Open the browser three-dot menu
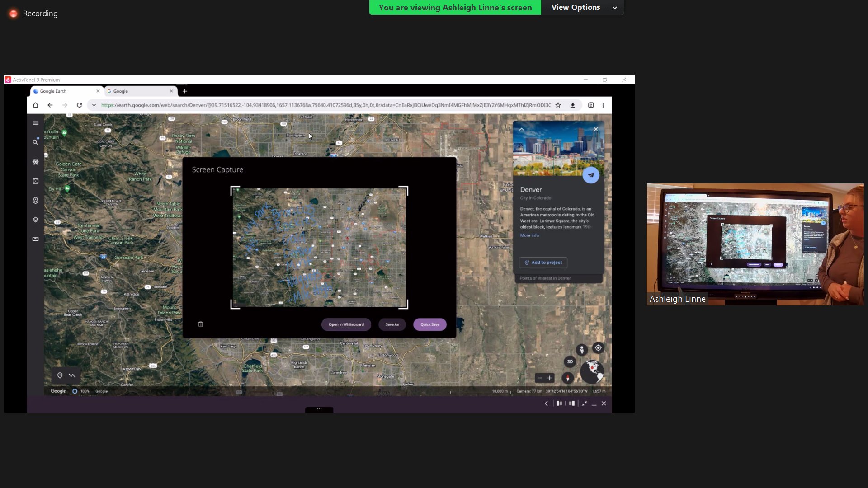Image resolution: width=868 pixels, height=488 pixels. pos(603,105)
